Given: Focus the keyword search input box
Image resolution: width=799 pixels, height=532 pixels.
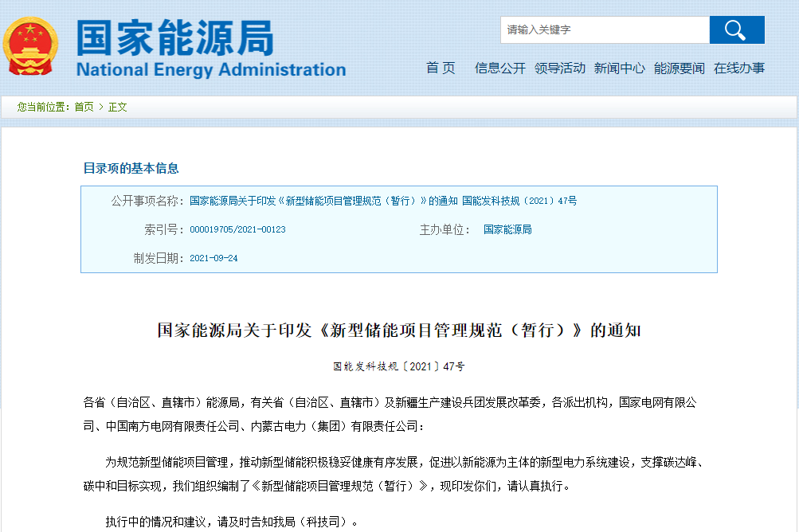Looking at the screenshot, I should tap(605, 30).
